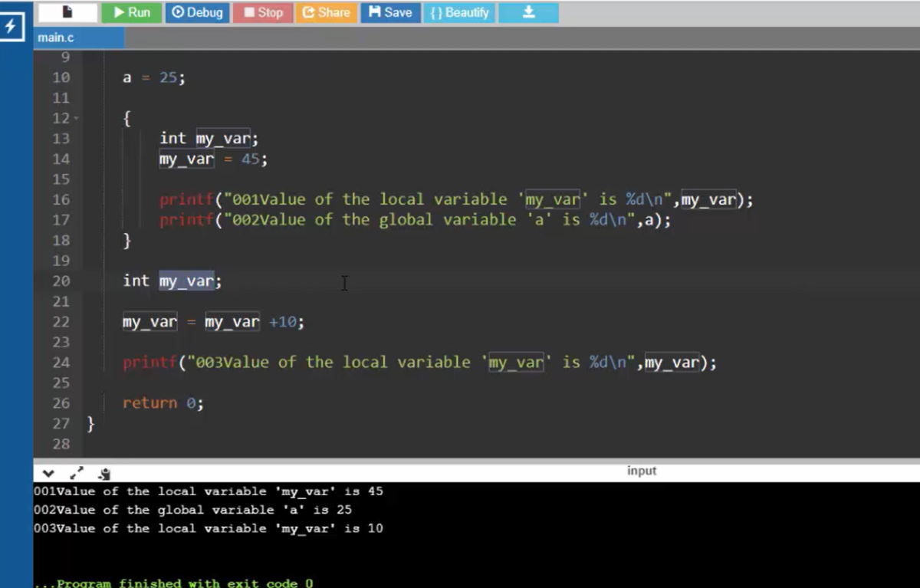Viewport: 920px width, 588px height.
Task: Click line number 20 in the gutter
Action: pos(61,281)
